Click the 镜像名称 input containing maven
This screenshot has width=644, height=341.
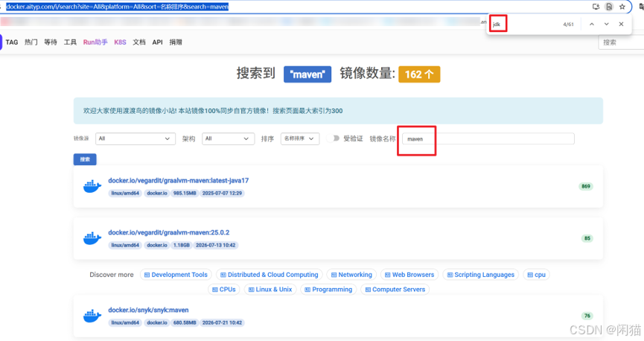point(488,139)
